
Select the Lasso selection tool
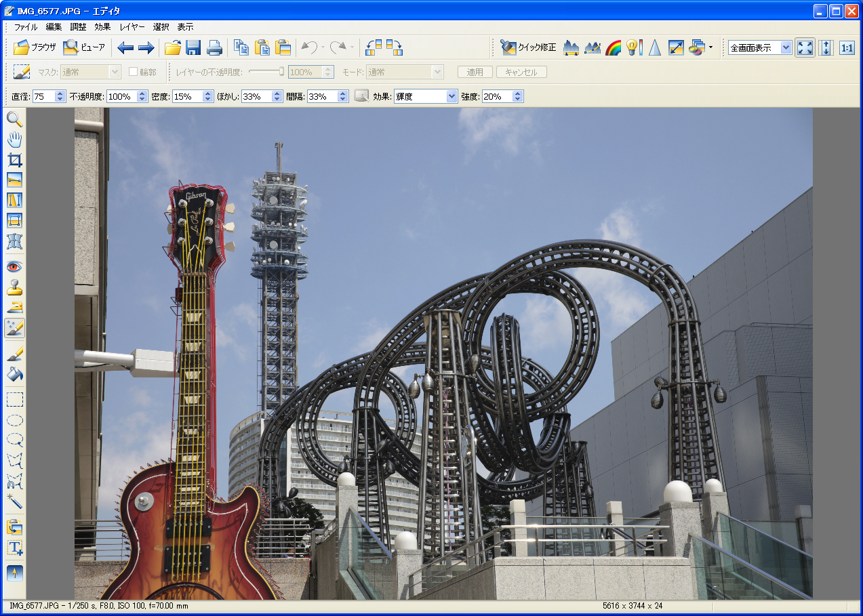click(x=14, y=440)
